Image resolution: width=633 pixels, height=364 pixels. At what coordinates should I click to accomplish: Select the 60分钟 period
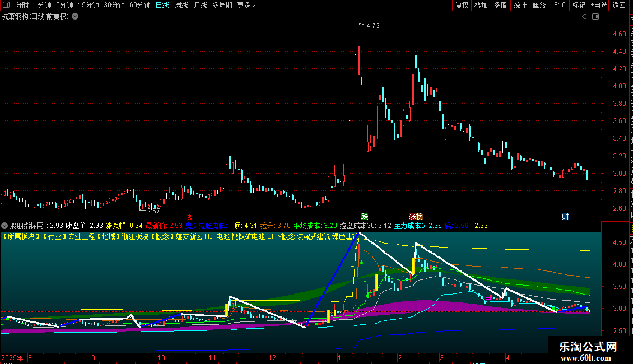[139, 5]
